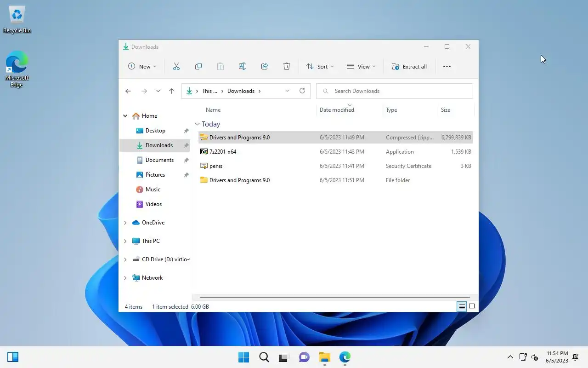Click the Copy icon in toolbar
This screenshot has width=588, height=368.
(x=198, y=67)
